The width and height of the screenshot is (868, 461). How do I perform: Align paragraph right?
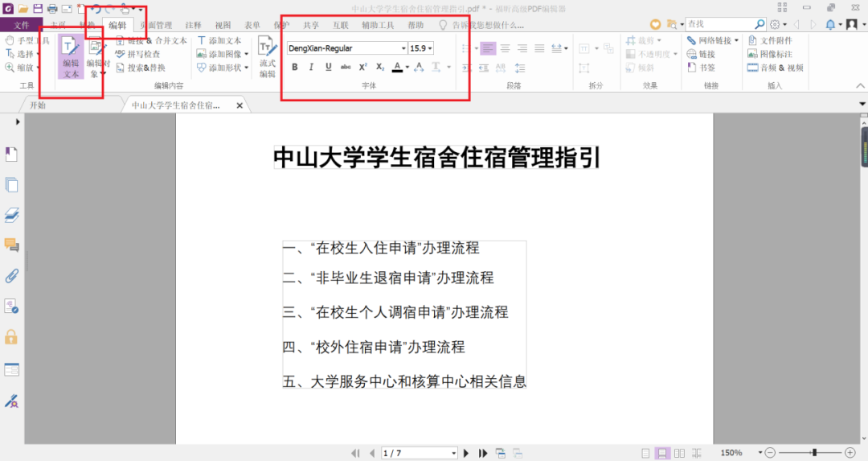tap(522, 48)
